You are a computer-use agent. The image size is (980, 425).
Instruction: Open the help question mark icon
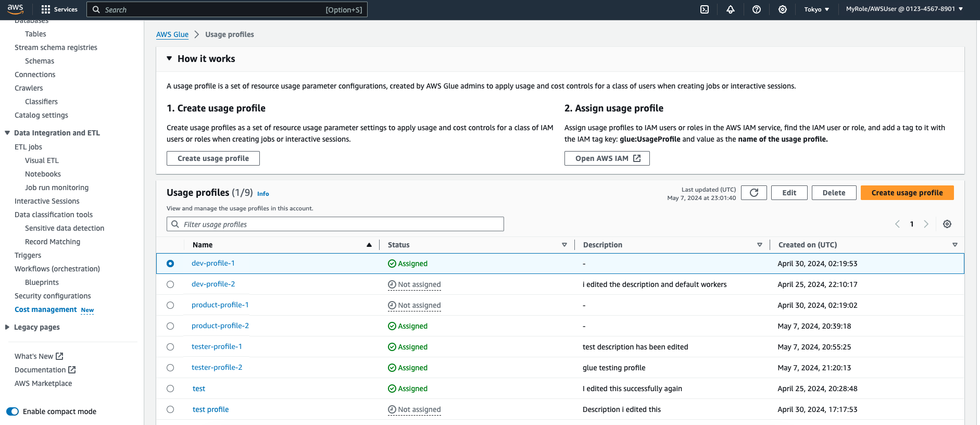pos(757,9)
